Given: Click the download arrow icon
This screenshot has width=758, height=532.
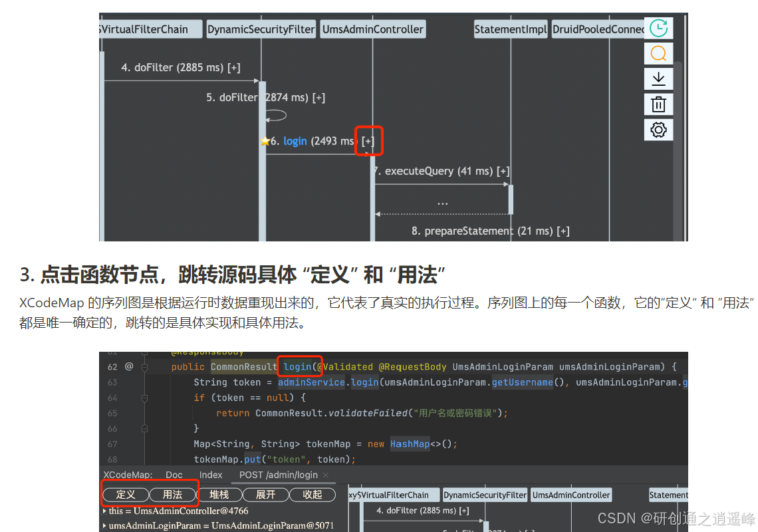Looking at the screenshot, I should coord(658,78).
